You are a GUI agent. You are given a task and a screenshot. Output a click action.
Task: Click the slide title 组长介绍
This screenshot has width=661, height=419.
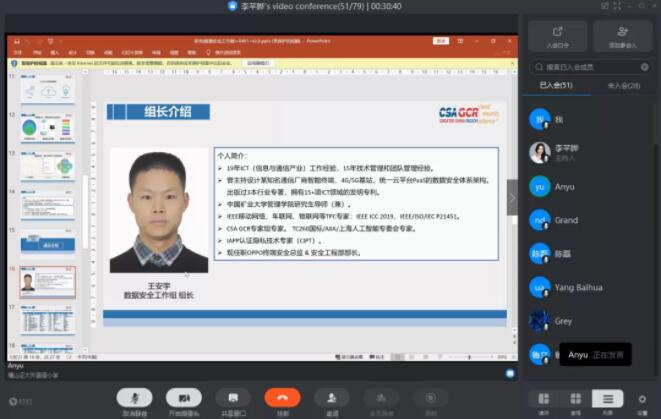click(x=167, y=112)
